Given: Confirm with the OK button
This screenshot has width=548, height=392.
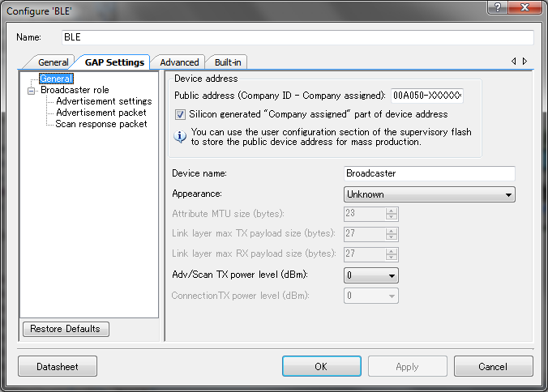Looking at the screenshot, I should pyautogui.click(x=322, y=366).
